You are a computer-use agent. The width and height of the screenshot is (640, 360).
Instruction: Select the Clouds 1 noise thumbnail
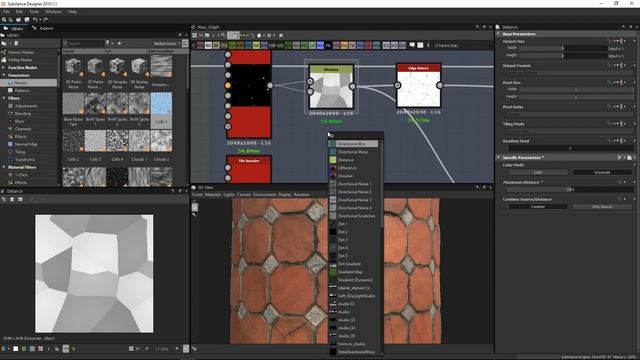coord(139,141)
